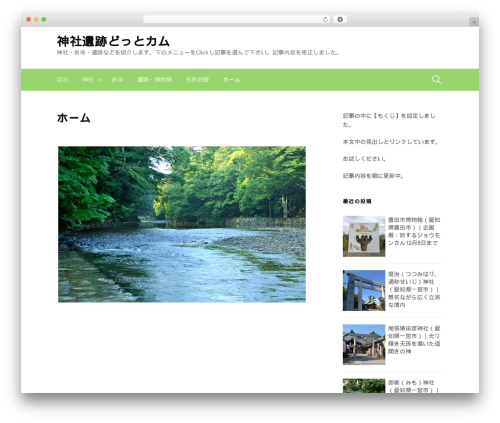Click the browser address bar
500x423 pixels.
tap(237, 19)
